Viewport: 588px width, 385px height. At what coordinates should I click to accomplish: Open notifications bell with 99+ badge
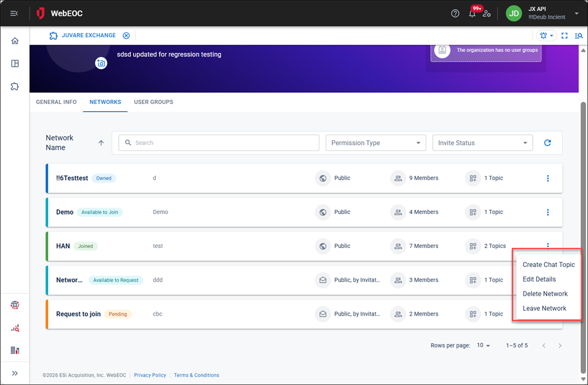click(473, 13)
